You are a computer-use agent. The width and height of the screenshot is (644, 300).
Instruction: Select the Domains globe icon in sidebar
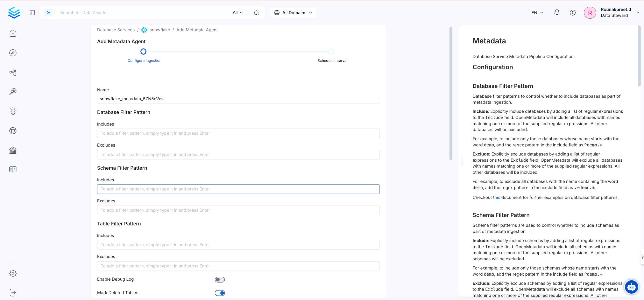coord(13,131)
